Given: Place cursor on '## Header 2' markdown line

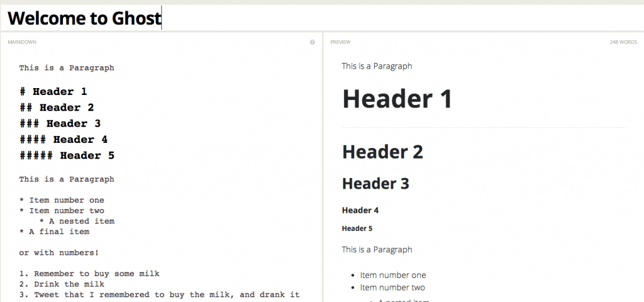Looking at the screenshot, I should (x=57, y=107).
